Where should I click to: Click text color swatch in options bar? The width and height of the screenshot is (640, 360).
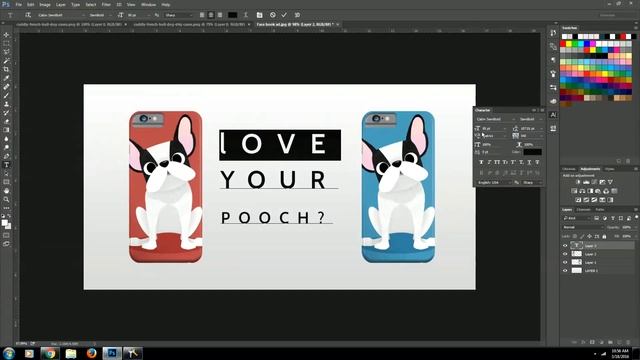click(232, 15)
